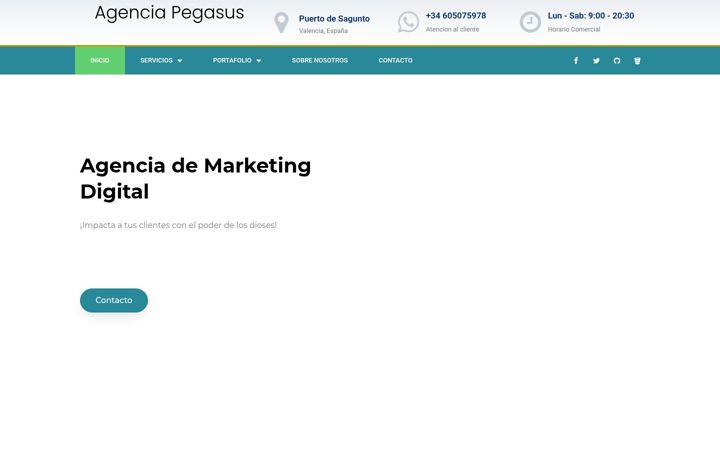Screen dimensions: 720x450
Task: Open the Facebook social link
Action: pos(576,61)
